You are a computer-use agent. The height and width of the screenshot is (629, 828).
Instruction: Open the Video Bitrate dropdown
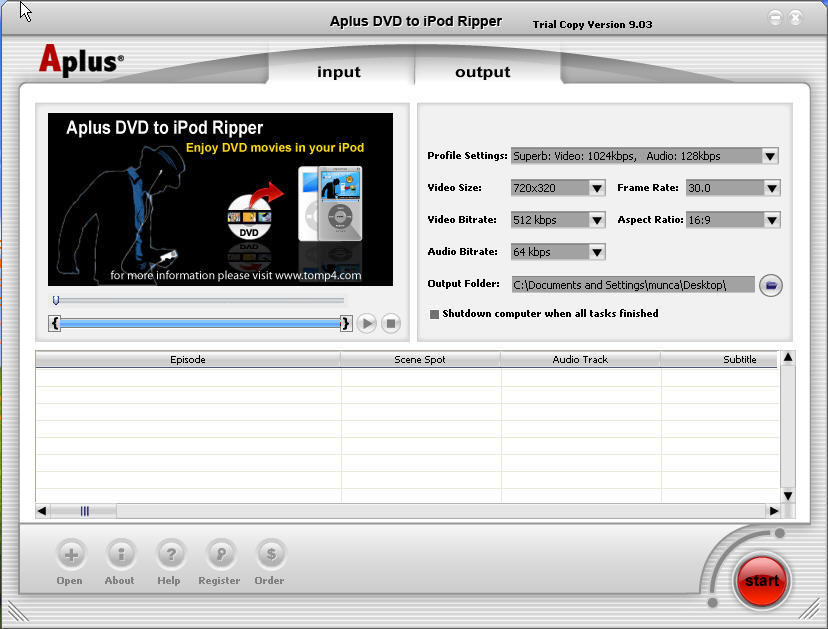point(597,220)
